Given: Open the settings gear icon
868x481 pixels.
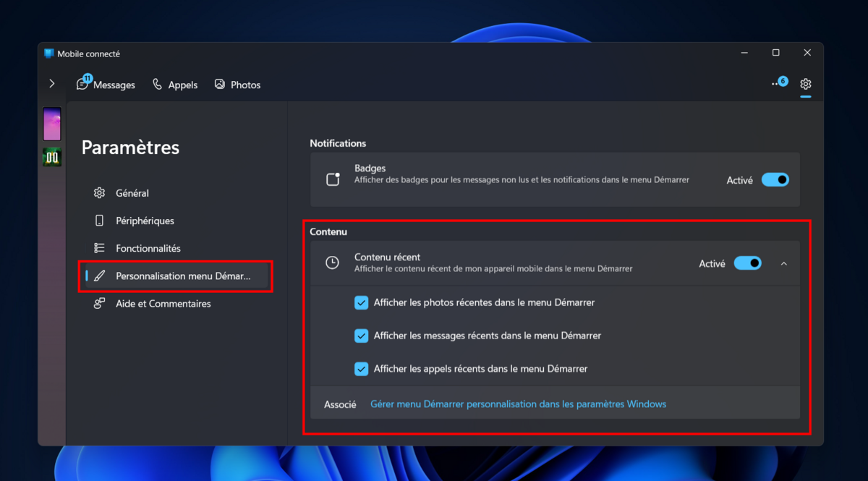Looking at the screenshot, I should coord(805,84).
